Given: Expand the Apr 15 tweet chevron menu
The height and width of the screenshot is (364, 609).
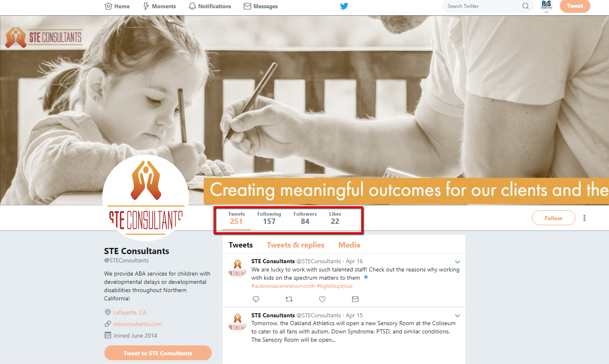Looking at the screenshot, I should [x=457, y=316].
